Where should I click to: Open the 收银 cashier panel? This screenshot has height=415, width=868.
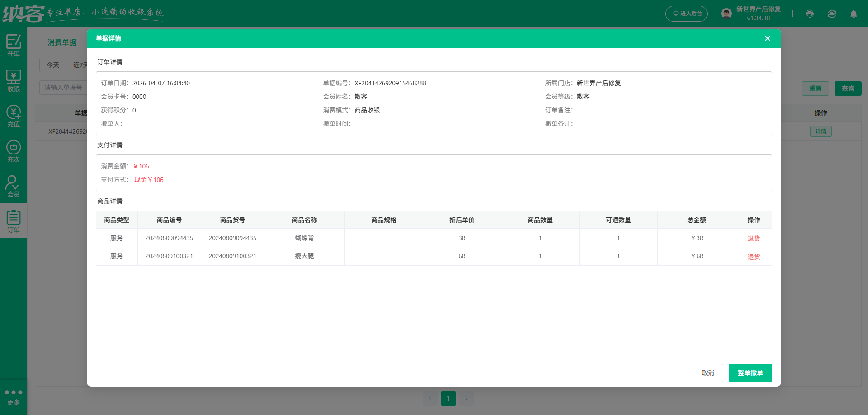point(14,80)
